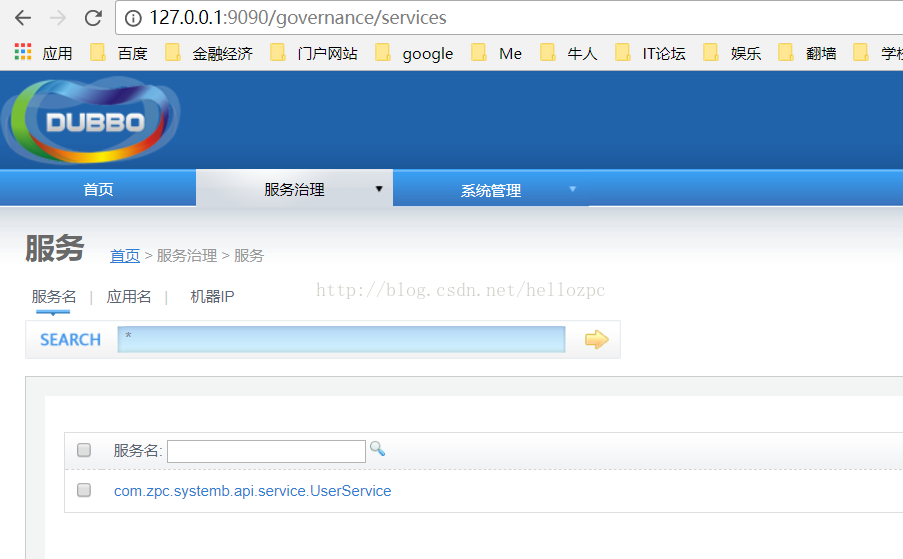Open the 百度 bookmark folder
This screenshot has width=903, height=559.
click(x=119, y=53)
